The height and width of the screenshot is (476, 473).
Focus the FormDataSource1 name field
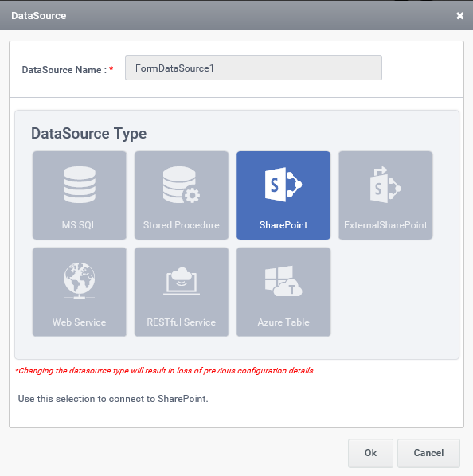(x=253, y=68)
